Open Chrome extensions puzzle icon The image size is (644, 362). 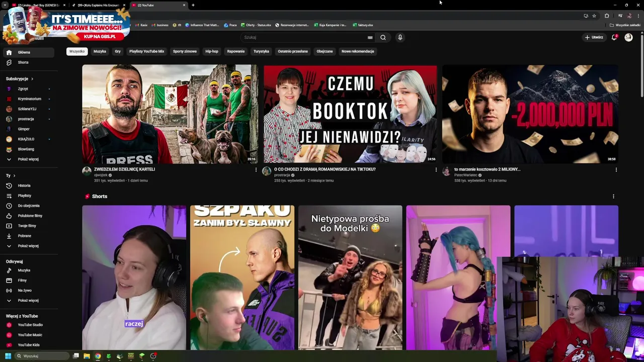point(607,16)
